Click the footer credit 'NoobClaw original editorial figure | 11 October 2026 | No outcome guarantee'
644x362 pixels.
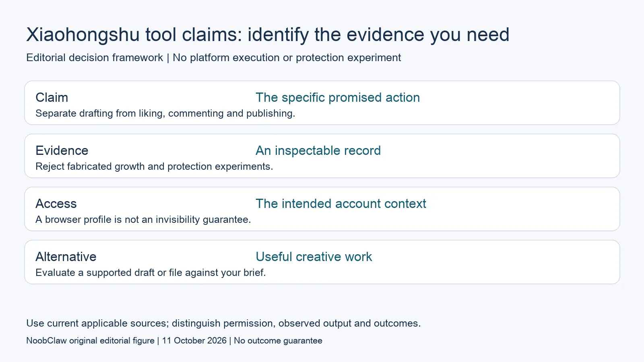tap(174, 341)
